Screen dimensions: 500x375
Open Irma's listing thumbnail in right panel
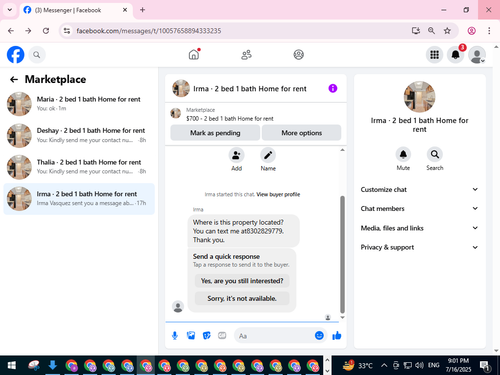[x=419, y=97]
